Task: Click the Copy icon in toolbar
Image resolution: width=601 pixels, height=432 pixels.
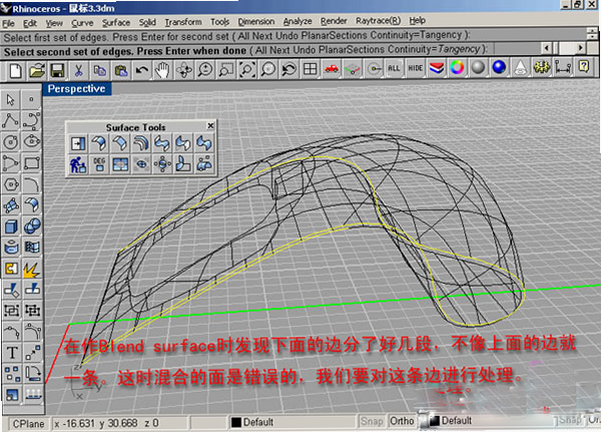Action: (100, 71)
